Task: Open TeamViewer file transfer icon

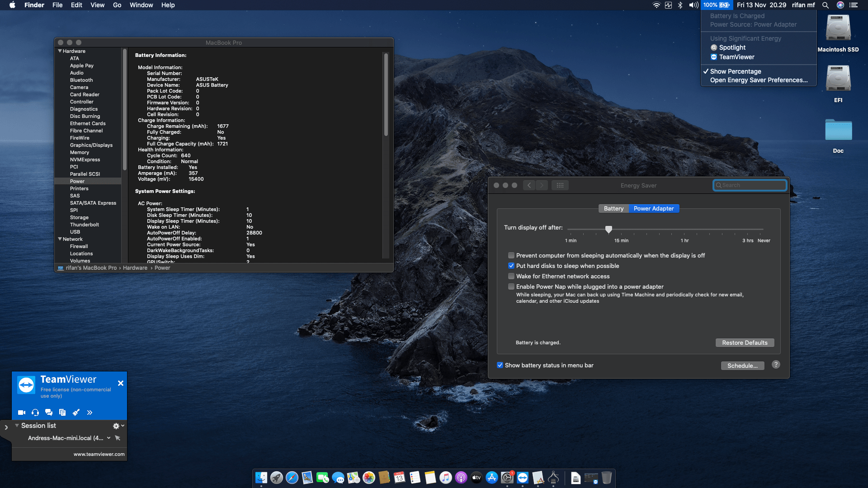Action: (62, 412)
